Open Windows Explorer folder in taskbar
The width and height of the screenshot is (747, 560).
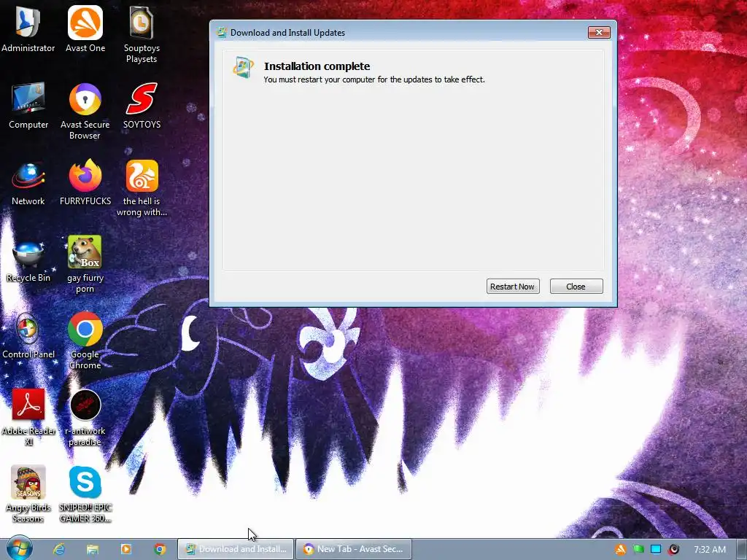pyautogui.click(x=93, y=549)
